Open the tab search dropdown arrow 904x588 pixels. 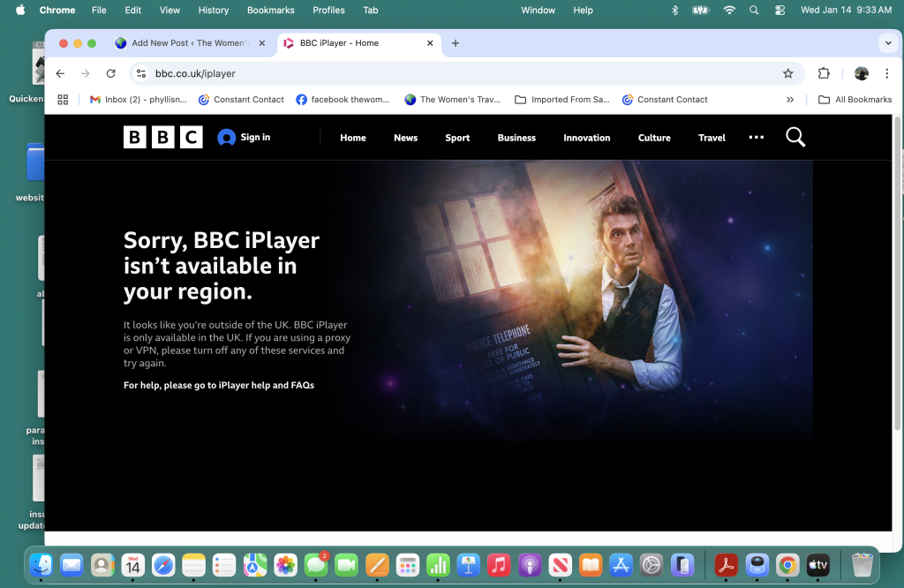887,43
